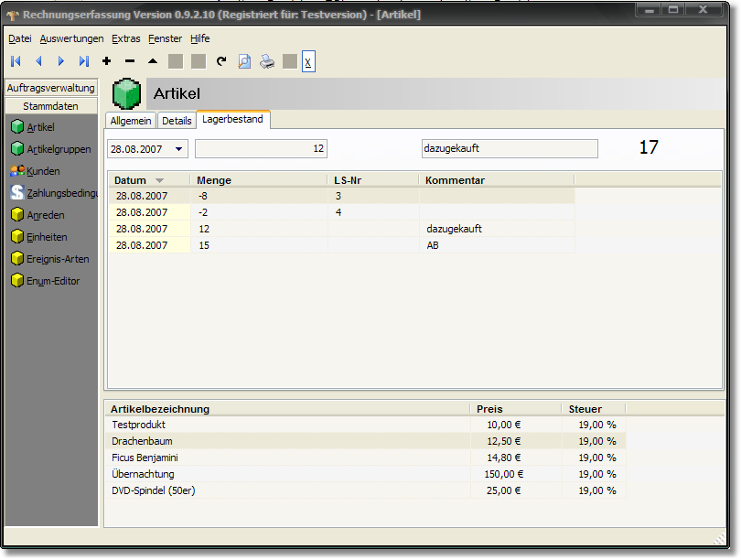Jump to first record in toolbar
The image size is (741, 560).
pos(16,61)
